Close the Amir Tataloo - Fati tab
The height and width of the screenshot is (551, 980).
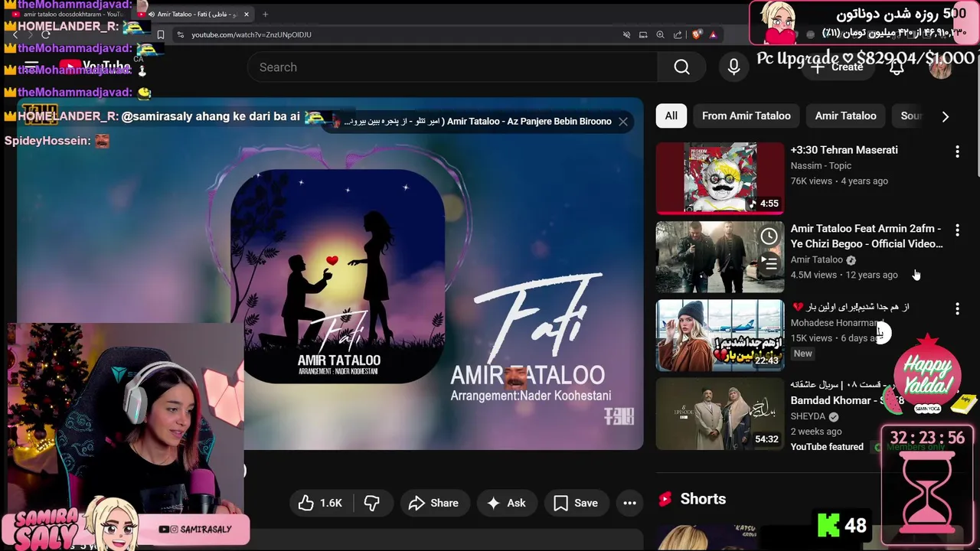coord(246,14)
